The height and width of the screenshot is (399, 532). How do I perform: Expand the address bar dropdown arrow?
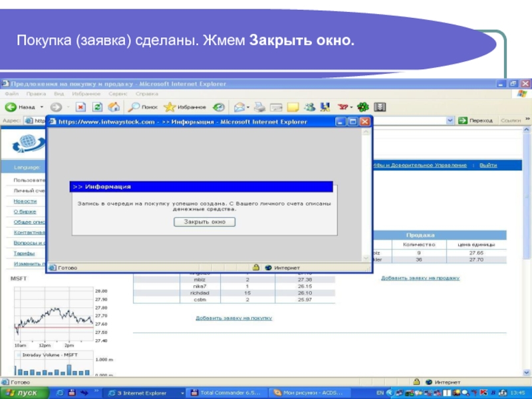click(450, 120)
